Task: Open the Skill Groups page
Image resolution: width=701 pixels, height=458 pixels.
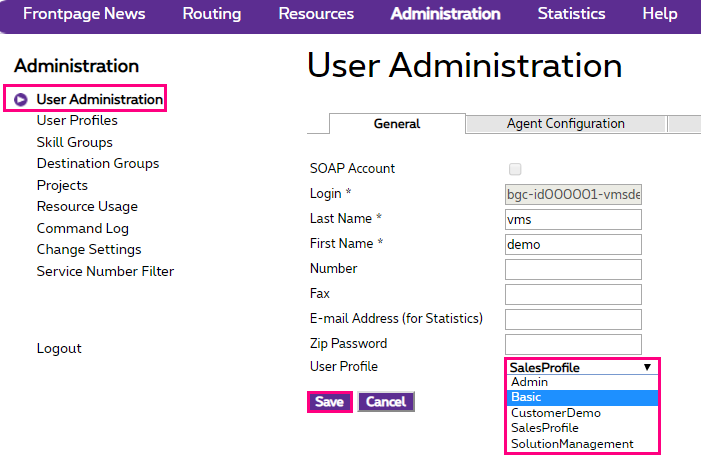Action: point(75,142)
